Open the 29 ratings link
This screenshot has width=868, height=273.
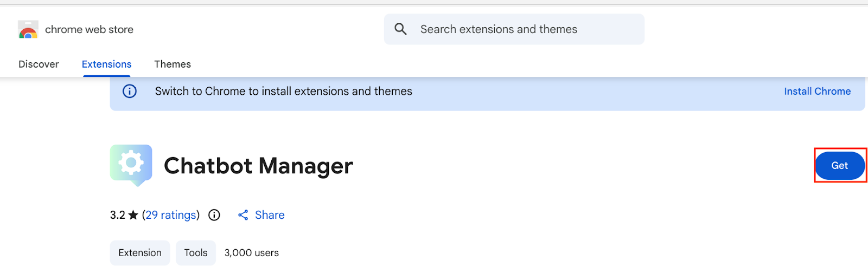click(x=171, y=215)
